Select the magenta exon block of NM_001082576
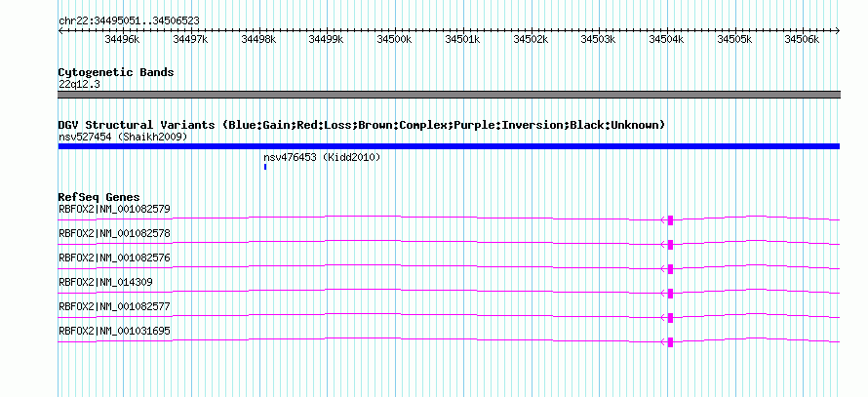868x397 pixels. click(x=670, y=269)
